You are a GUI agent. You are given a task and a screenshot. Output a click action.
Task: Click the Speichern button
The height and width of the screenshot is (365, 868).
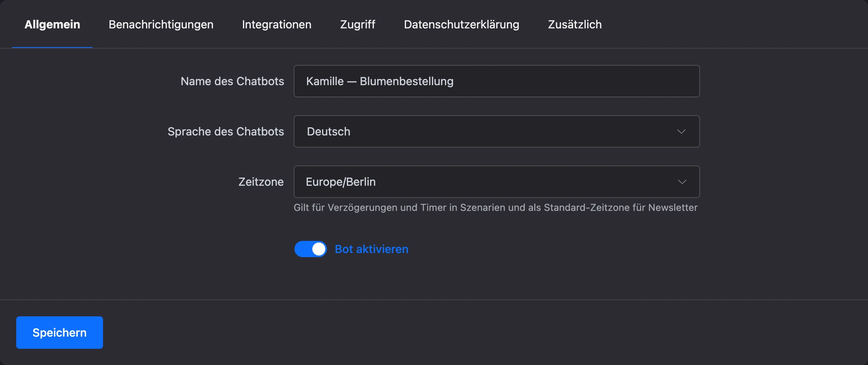(x=60, y=333)
